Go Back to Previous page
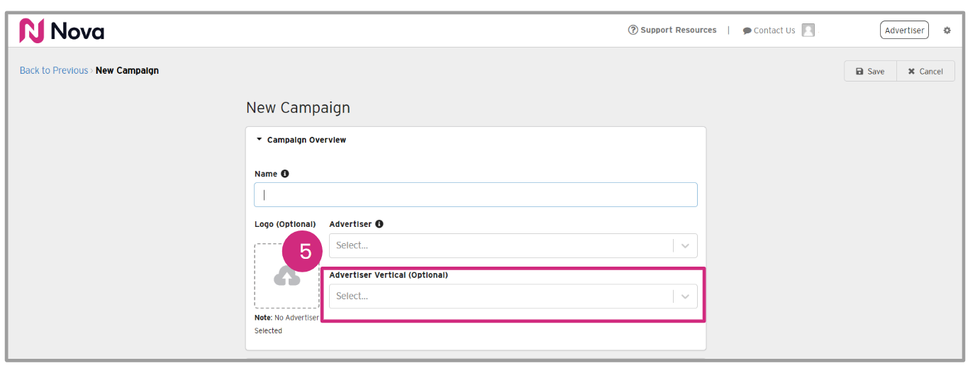 tap(54, 70)
